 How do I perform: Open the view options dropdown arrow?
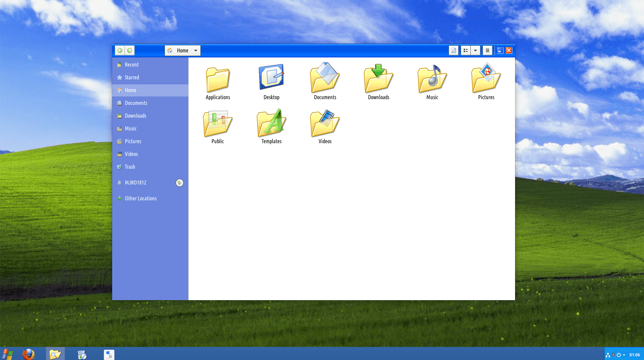tap(475, 50)
